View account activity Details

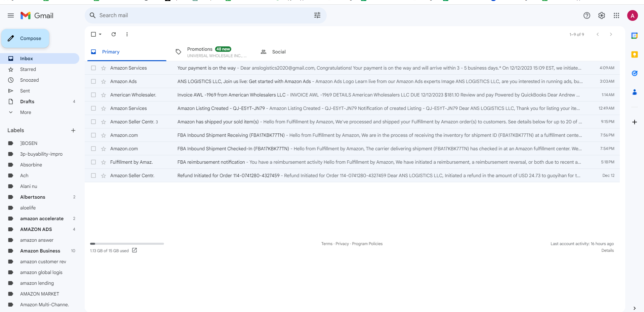click(607, 250)
